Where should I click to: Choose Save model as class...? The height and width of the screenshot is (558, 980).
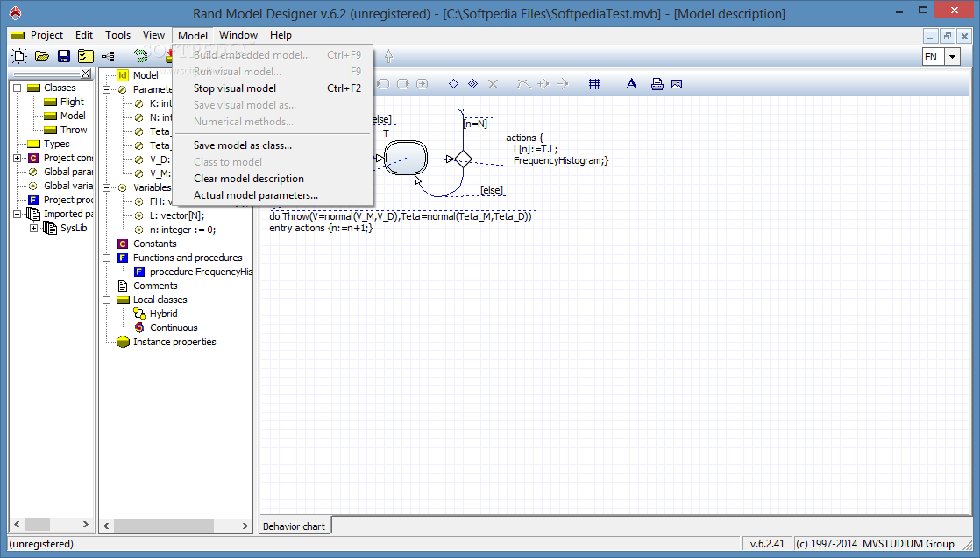[273, 145]
